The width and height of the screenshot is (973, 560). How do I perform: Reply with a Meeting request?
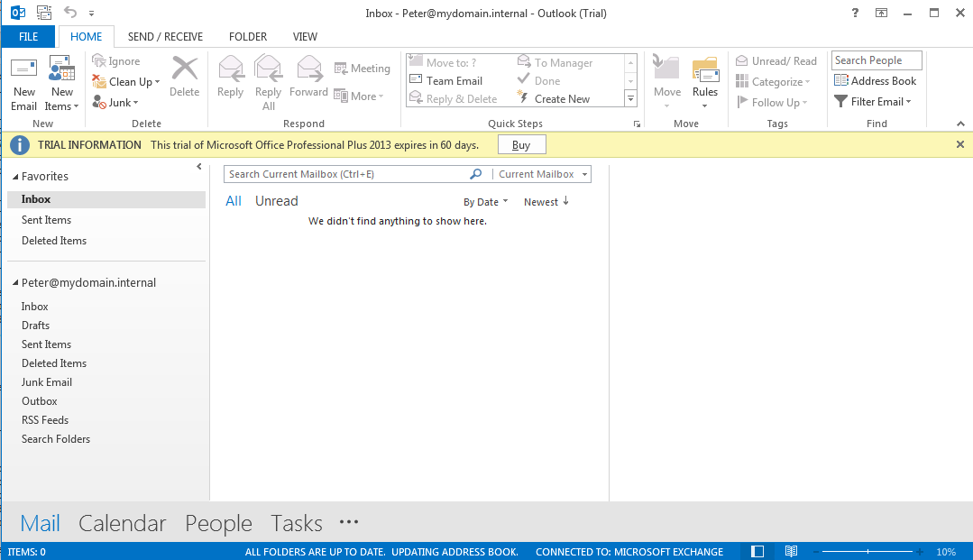pyautogui.click(x=363, y=69)
